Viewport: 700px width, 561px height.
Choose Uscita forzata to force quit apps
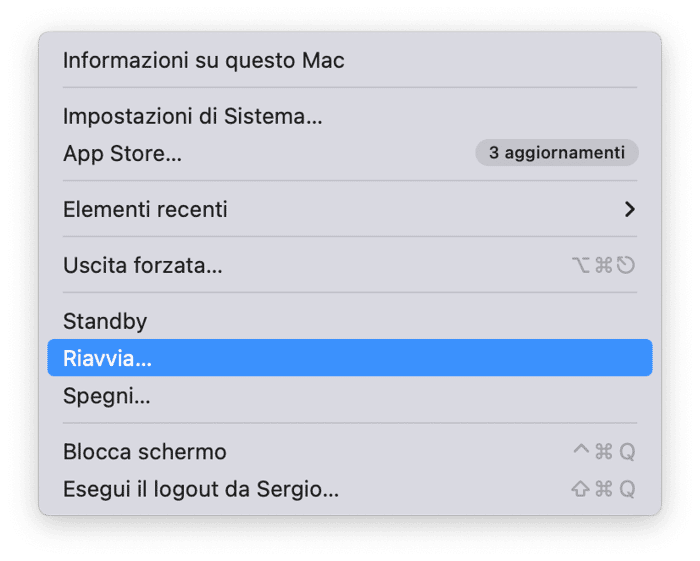point(350,265)
